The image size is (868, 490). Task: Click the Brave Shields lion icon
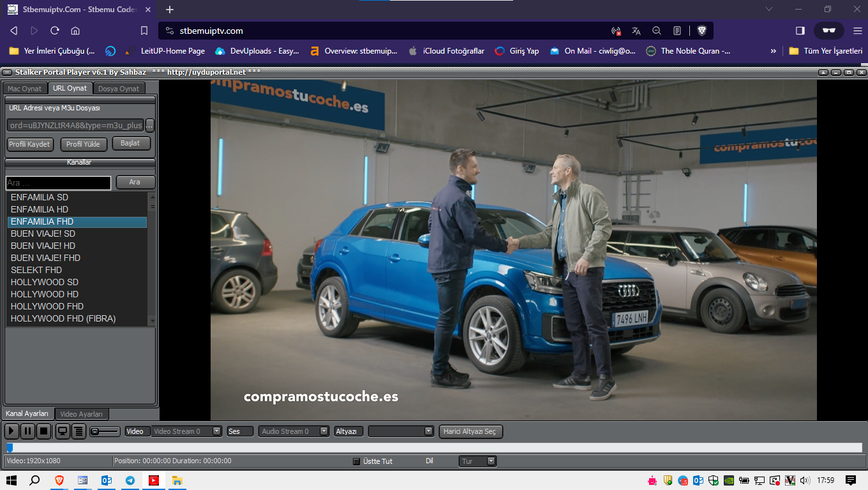click(x=701, y=31)
